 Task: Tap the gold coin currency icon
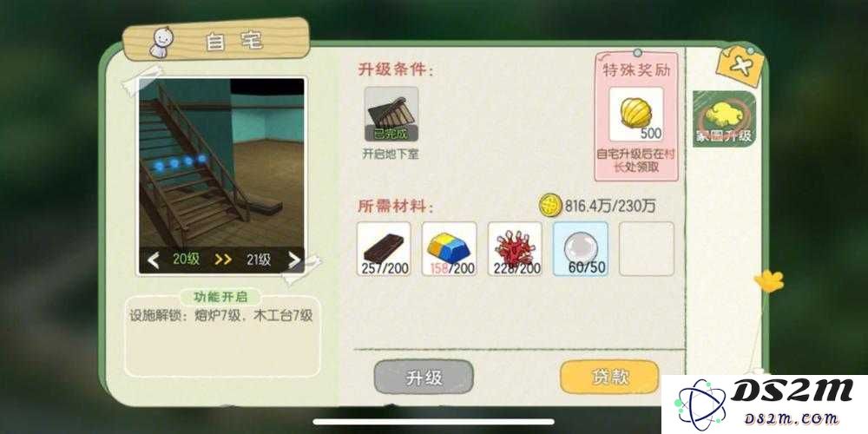point(550,206)
